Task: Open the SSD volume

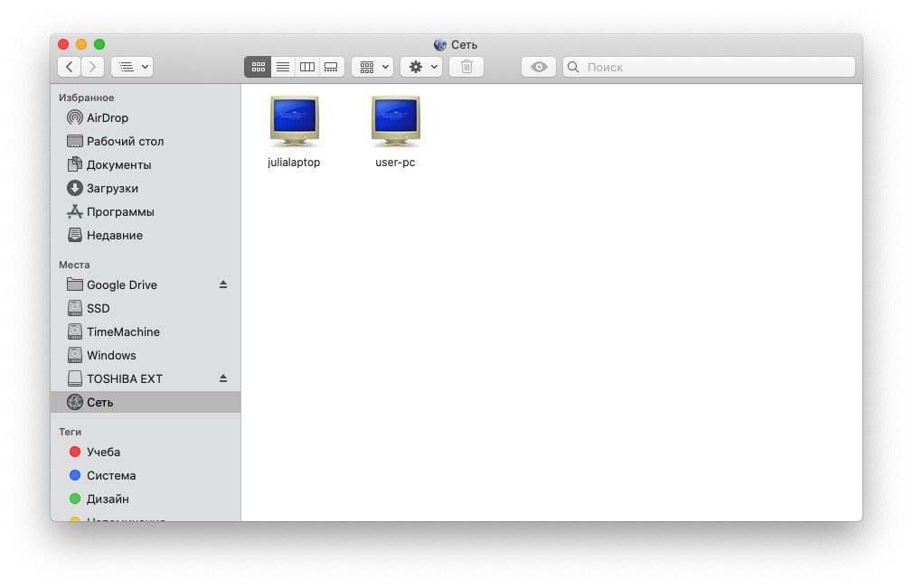Action: click(x=146, y=308)
